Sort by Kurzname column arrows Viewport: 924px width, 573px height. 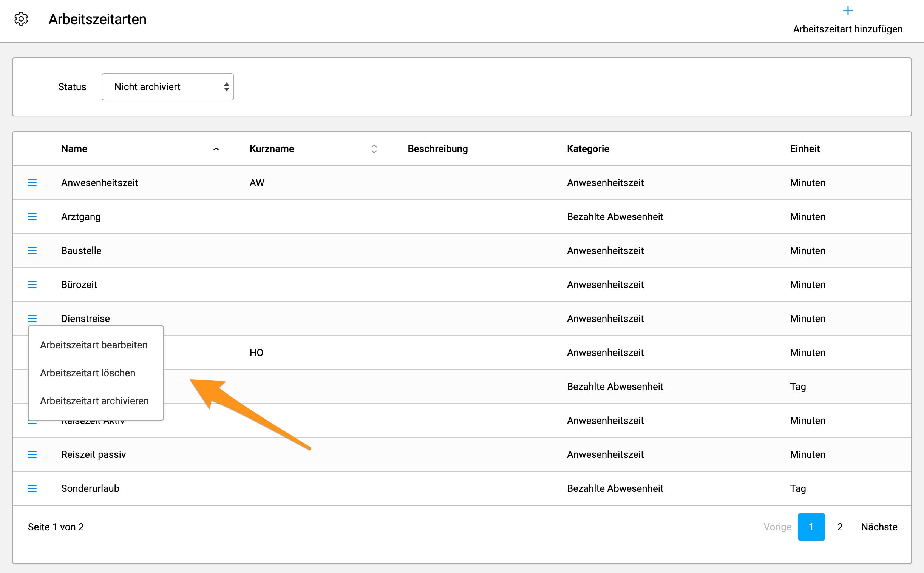(x=374, y=149)
